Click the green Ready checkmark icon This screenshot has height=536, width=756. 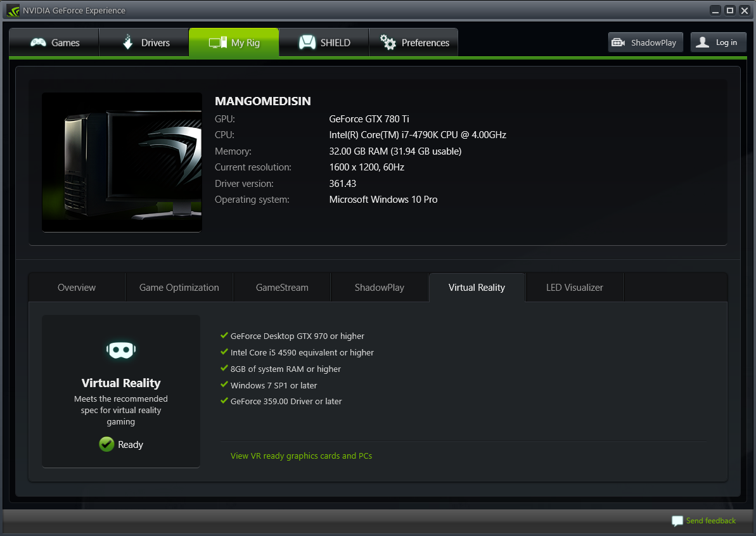pyautogui.click(x=106, y=444)
